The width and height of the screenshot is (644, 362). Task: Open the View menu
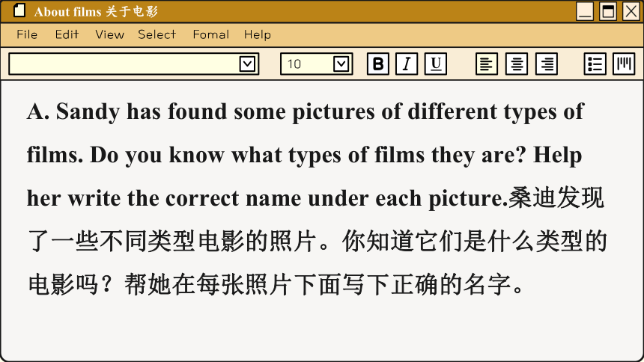coord(109,34)
